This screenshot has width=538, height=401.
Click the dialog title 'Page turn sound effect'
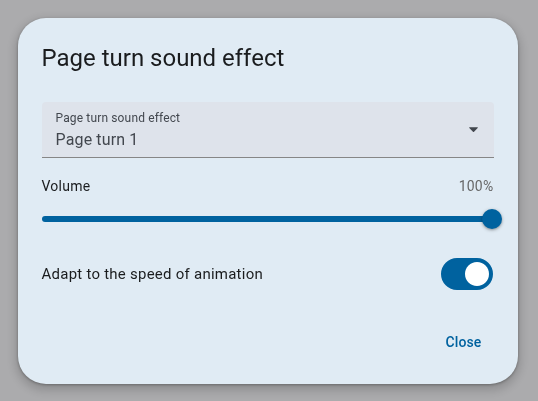pyautogui.click(x=163, y=58)
